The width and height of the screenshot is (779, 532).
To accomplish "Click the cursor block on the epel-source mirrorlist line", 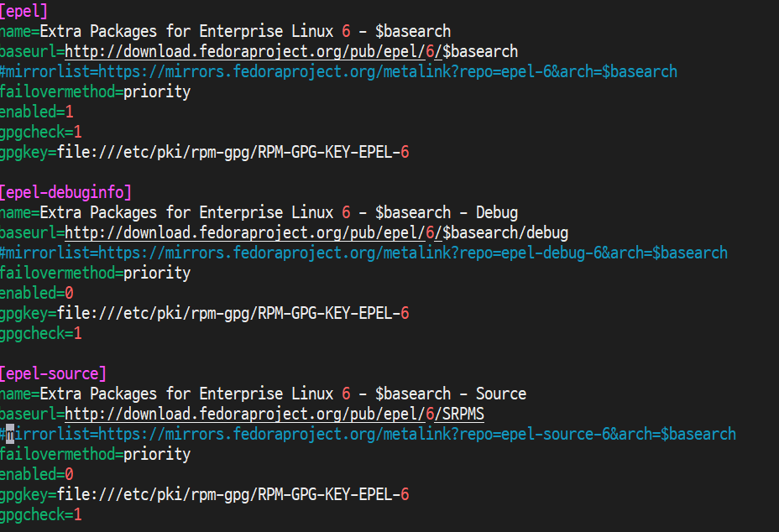I will (10, 434).
